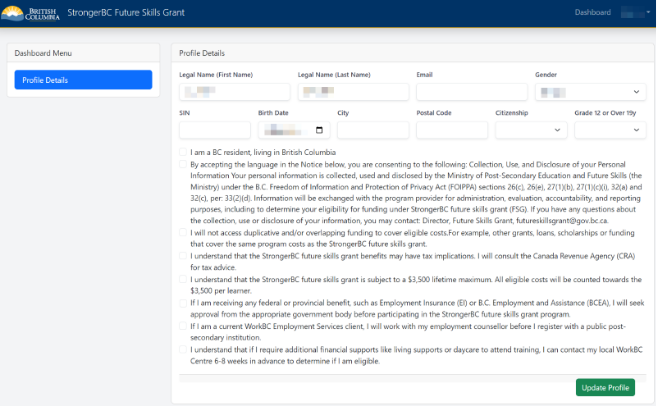Tick the additional financial supports checkbox
This screenshot has width=657, height=406.
(183, 349)
